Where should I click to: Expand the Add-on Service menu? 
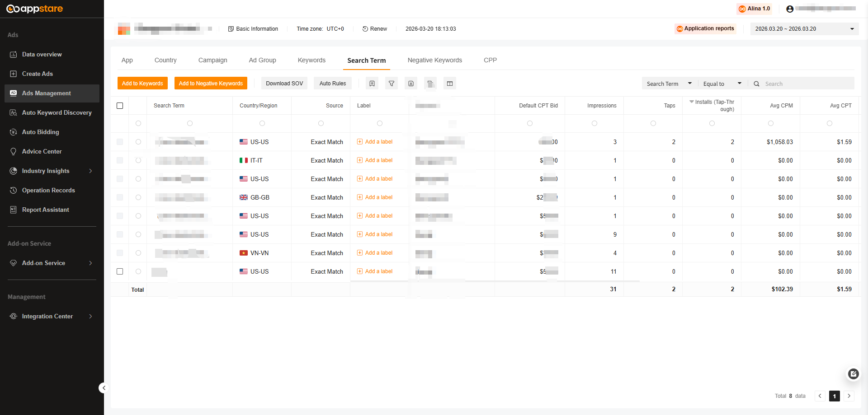coord(51,263)
